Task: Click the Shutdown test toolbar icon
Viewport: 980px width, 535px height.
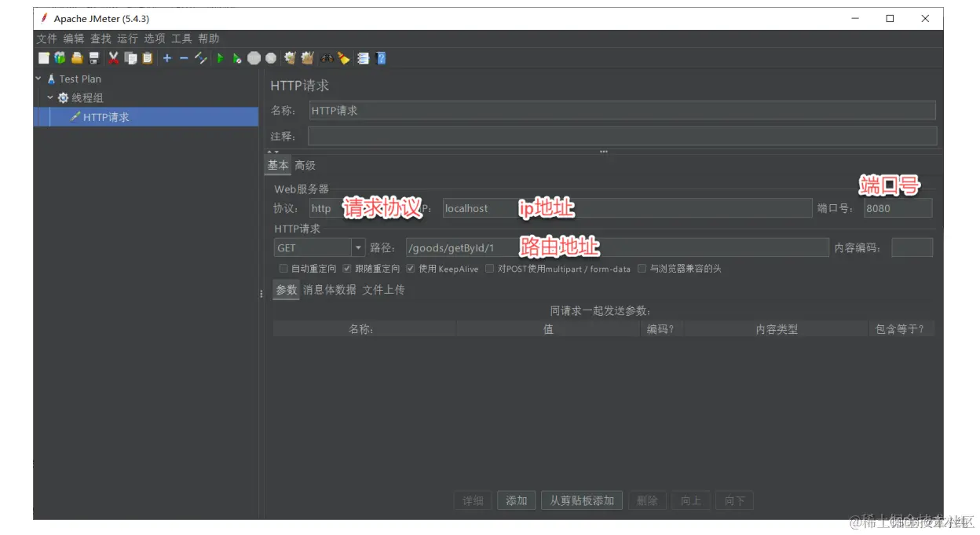Action: [x=271, y=58]
